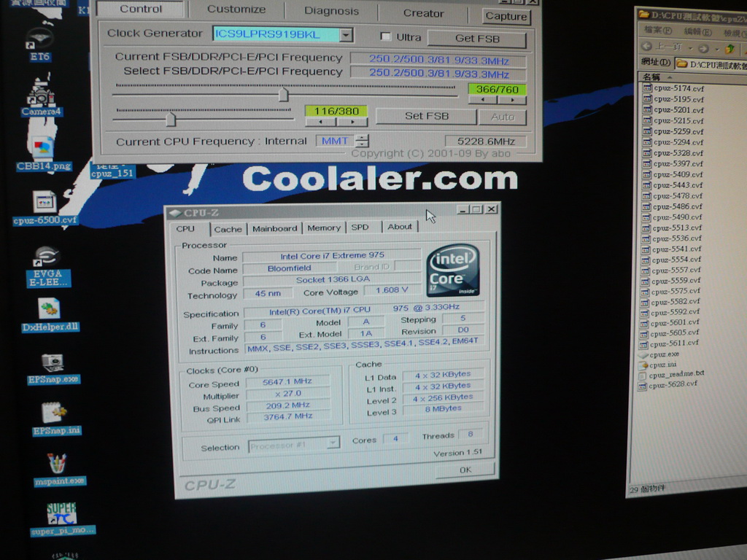Open the Cache tab in CPU-Z
Screen dimensions: 747x560
point(228,229)
